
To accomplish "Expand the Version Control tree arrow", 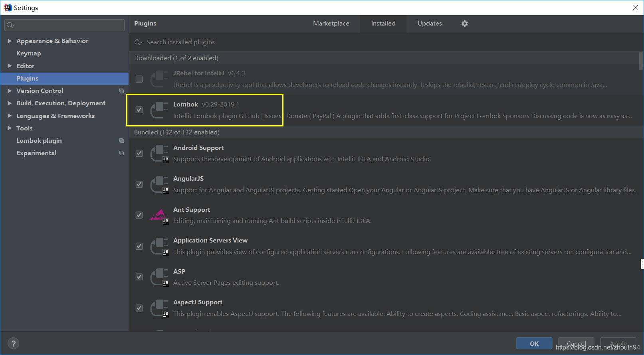I will (10, 91).
